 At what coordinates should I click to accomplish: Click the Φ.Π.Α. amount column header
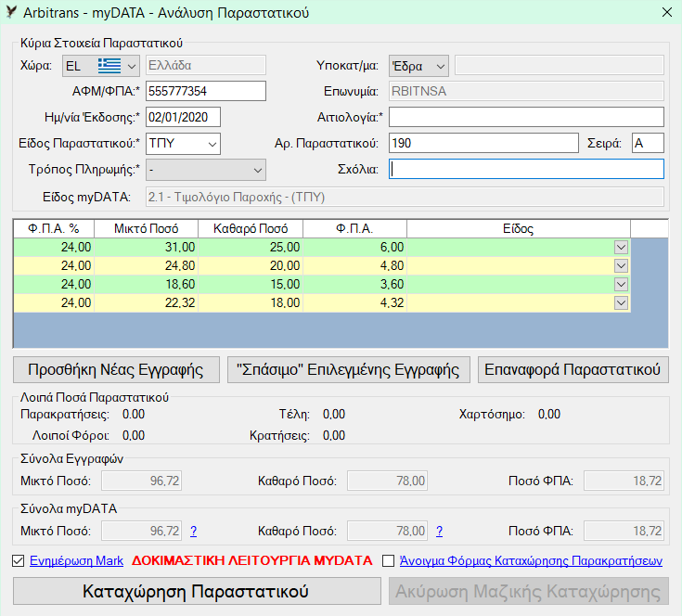[354, 228]
